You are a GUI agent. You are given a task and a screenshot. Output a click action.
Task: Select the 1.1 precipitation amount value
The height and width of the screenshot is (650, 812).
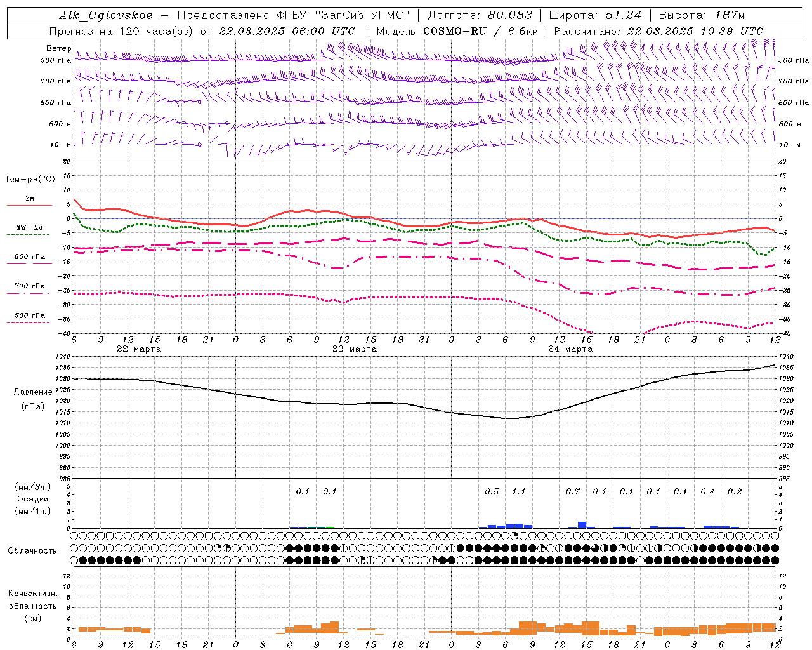click(519, 492)
